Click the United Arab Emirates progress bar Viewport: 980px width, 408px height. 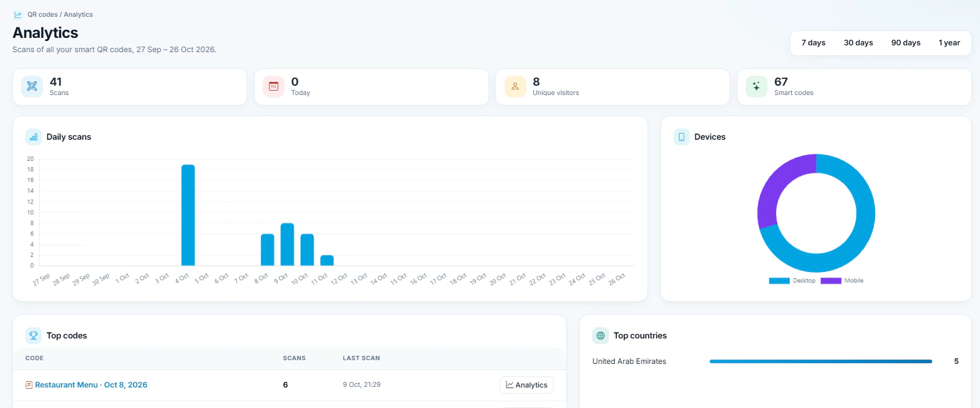821,361
